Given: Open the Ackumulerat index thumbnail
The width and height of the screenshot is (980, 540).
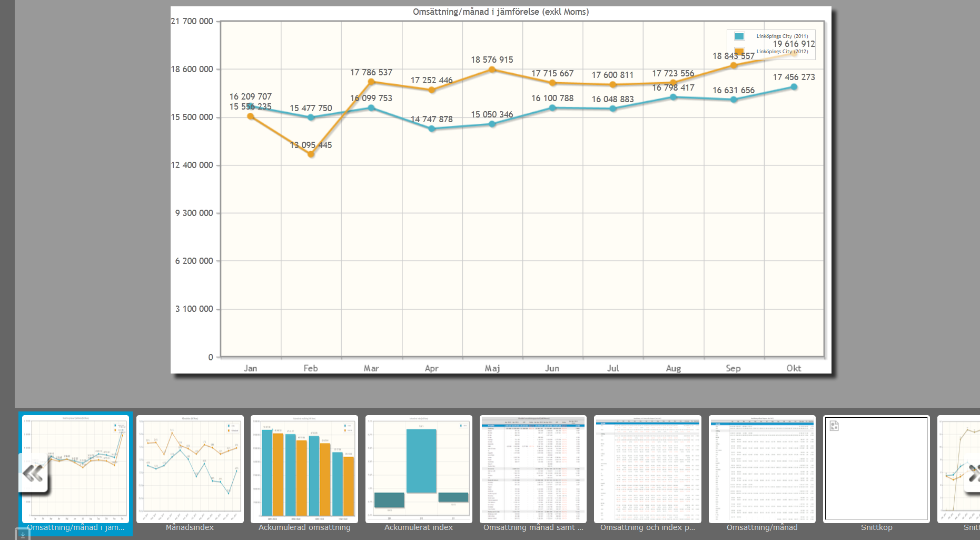Looking at the screenshot, I should [419, 469].
